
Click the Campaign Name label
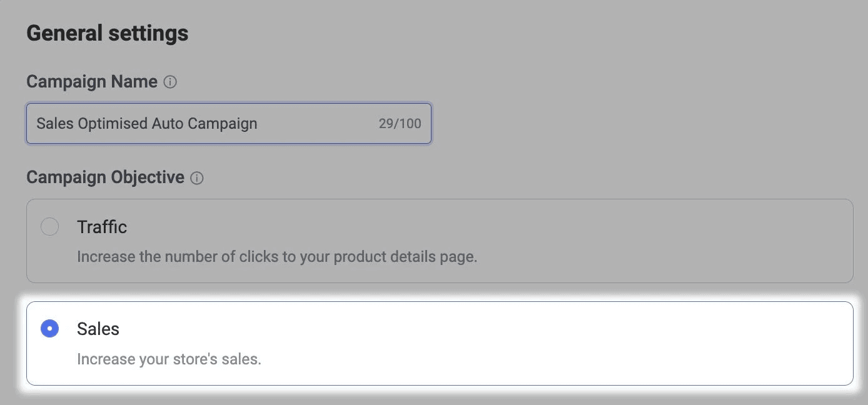point(92,82)
